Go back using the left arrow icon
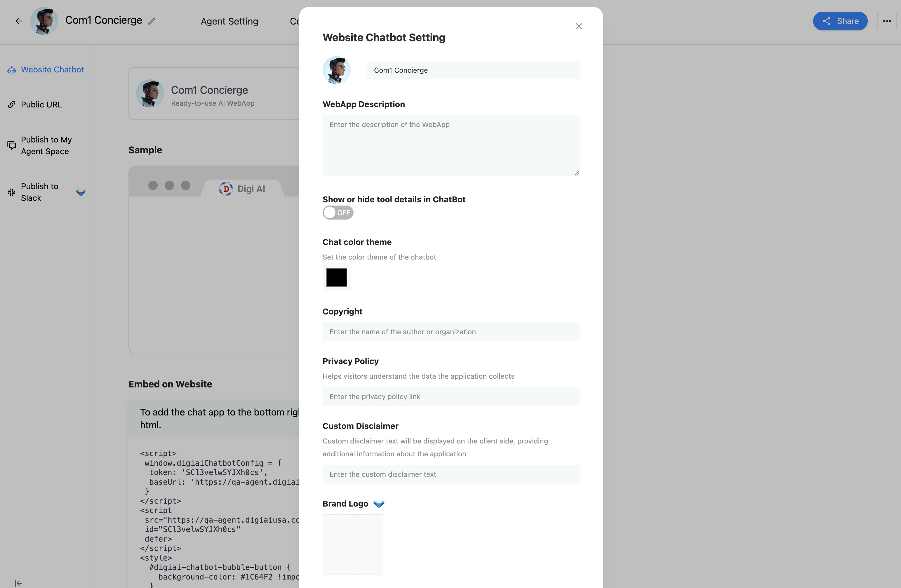901x588 pixels. pyautogui.click(x=19, y=21)
